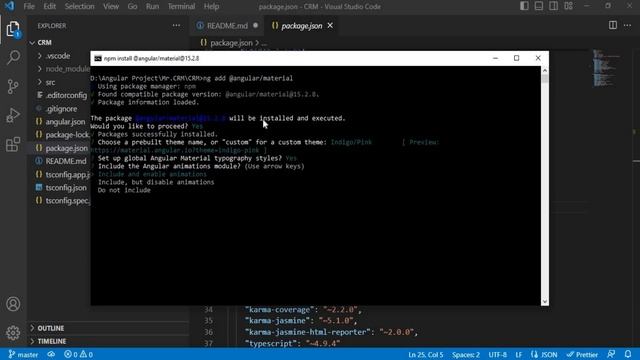Open the Edit menu
This screenshot has height=360, width=640.
pyautogui.click(x=49, y=7)
